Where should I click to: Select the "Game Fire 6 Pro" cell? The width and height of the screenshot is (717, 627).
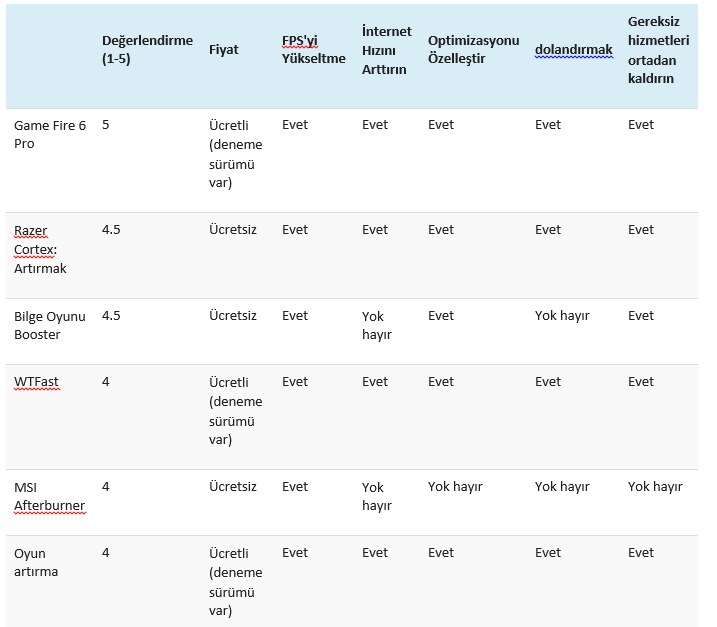[x=49, y=134]
